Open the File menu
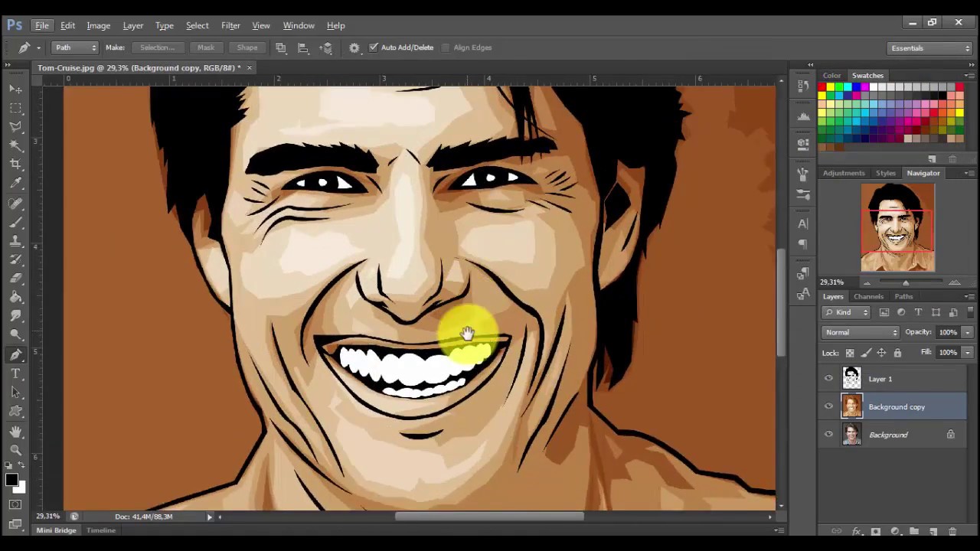The height and width of the screenshot is (551, 980). click(x=42, y=25)
